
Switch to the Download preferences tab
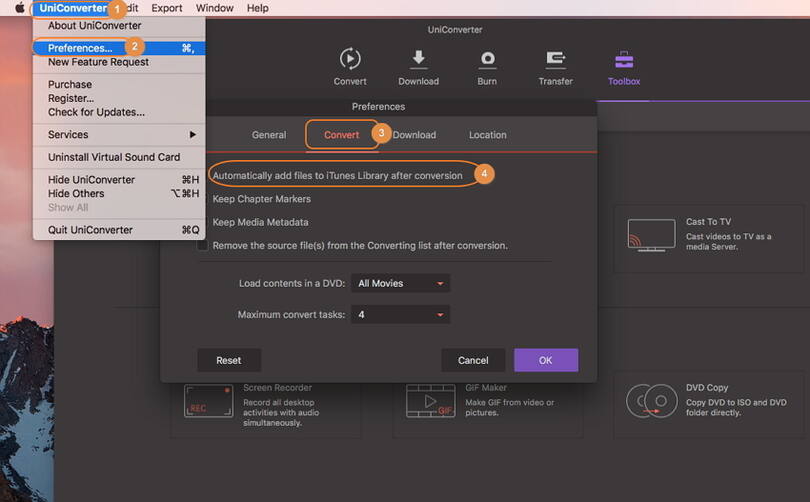pos(414,135)
